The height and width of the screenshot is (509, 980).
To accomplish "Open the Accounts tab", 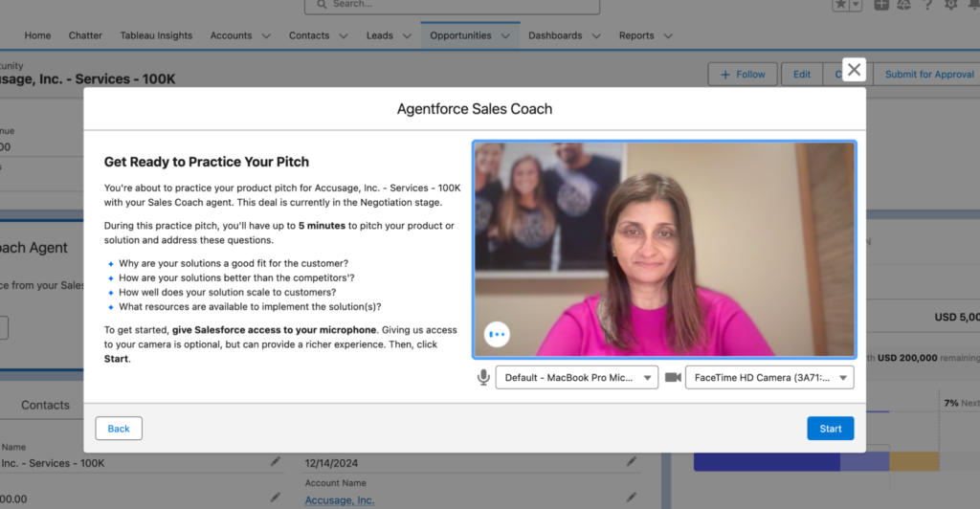I will 231,35.
